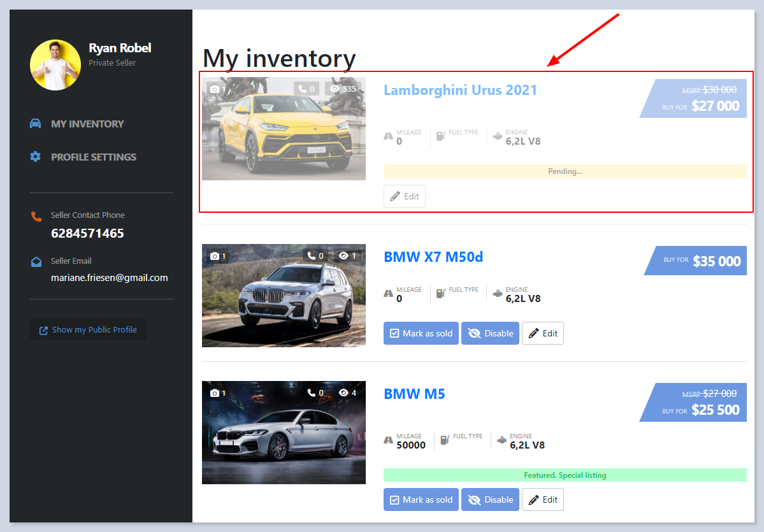Click the gear icon for Profile Settings
This screenshot has height=532, width=764.
coord(36,157)
